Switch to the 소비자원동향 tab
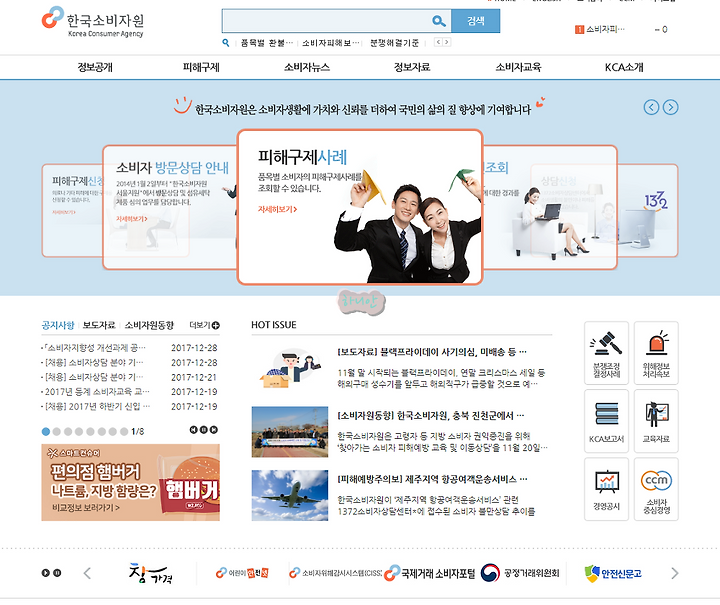The image size is (720, 605). point(149,325)
